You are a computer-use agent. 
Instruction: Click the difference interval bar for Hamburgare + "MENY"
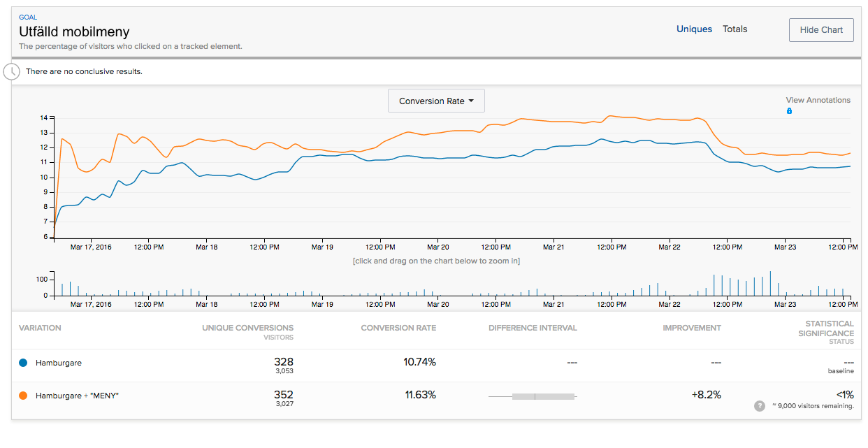pyautogui.click(x=533, y=396)
